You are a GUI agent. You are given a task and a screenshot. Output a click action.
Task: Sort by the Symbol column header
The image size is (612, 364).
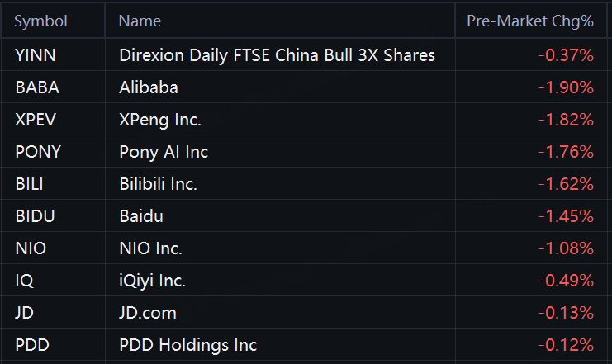(40, 21)
